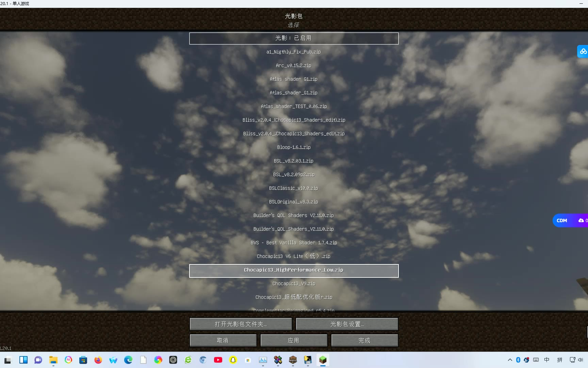
Task: Select Chocapic13_V9.zip shader pack
Action: (294, 283)
